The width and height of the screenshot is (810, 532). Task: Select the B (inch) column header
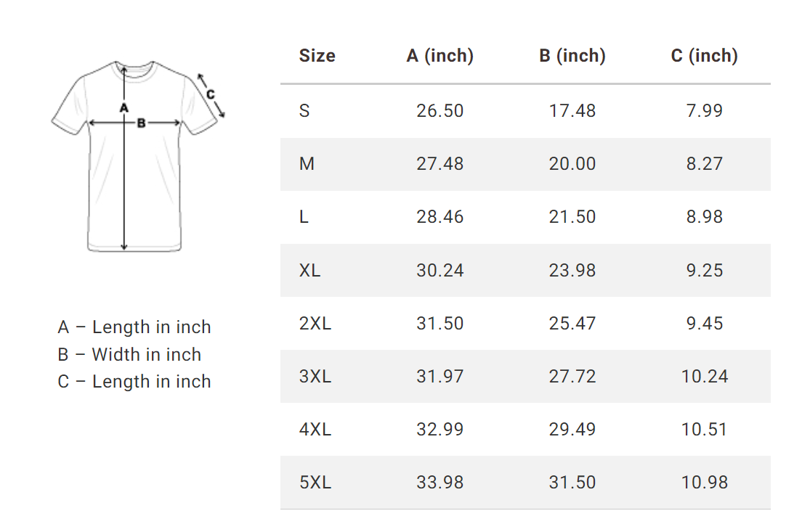(x=572, y=56)
